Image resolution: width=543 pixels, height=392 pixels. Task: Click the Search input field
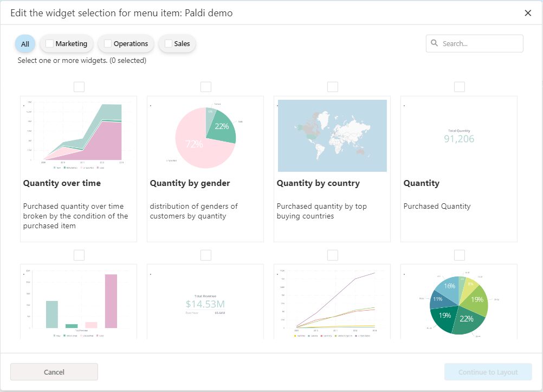[x=477, y=43]
